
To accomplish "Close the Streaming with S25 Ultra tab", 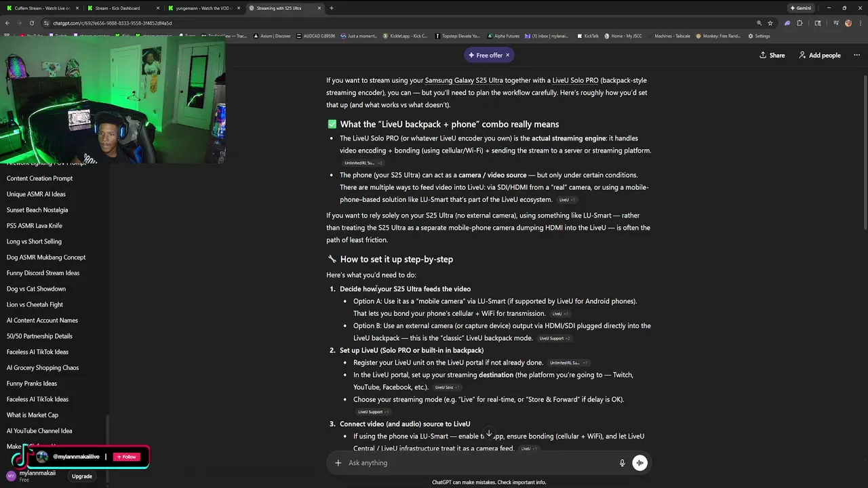I will 319,8.
